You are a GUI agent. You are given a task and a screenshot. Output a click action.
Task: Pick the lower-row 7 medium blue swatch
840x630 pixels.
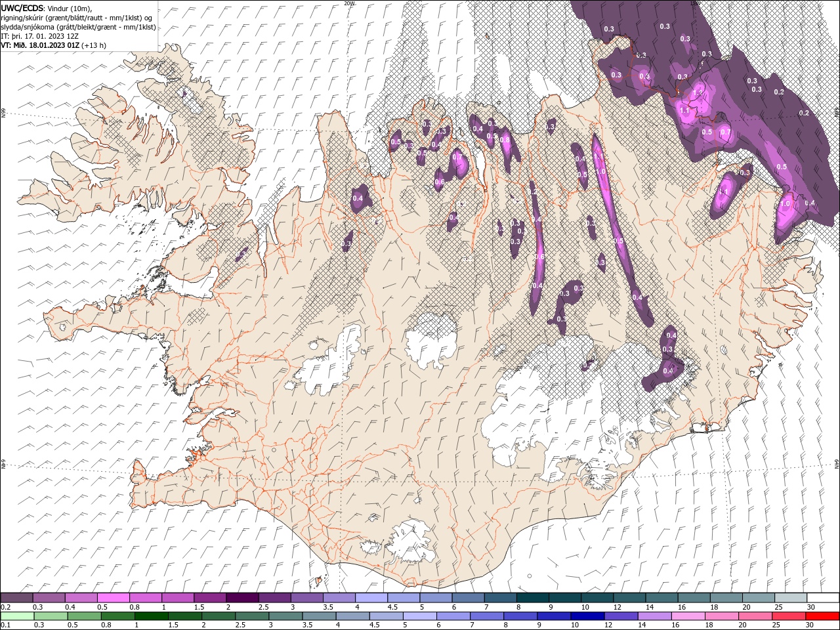[487, 616]
